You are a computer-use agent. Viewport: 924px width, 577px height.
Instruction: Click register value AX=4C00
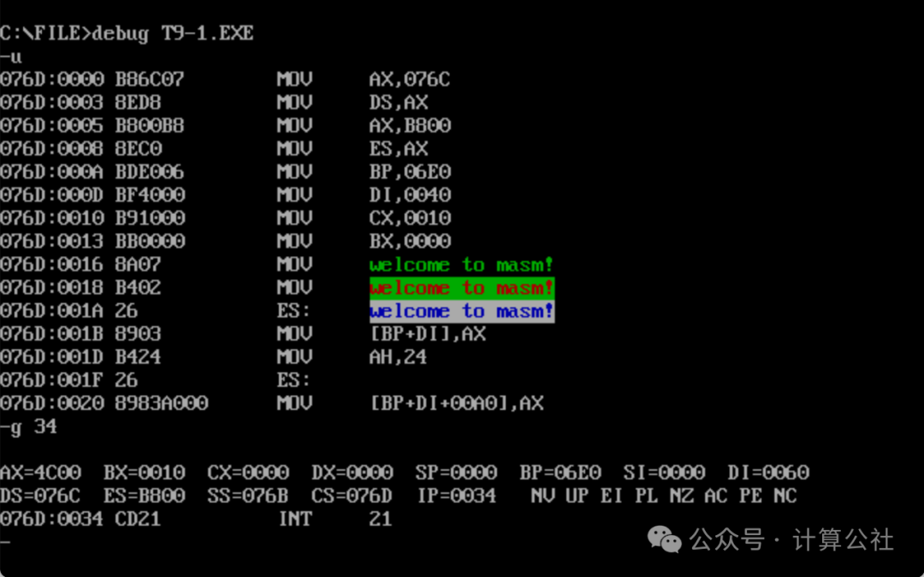40,473
